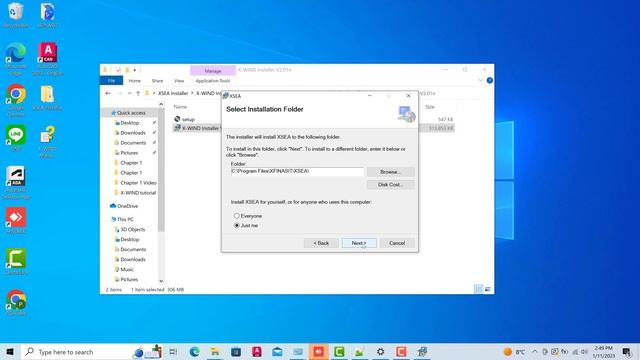Click the Disk Cost... button
The height and width of the screenshot is (360, 640).
coord(391,184)
